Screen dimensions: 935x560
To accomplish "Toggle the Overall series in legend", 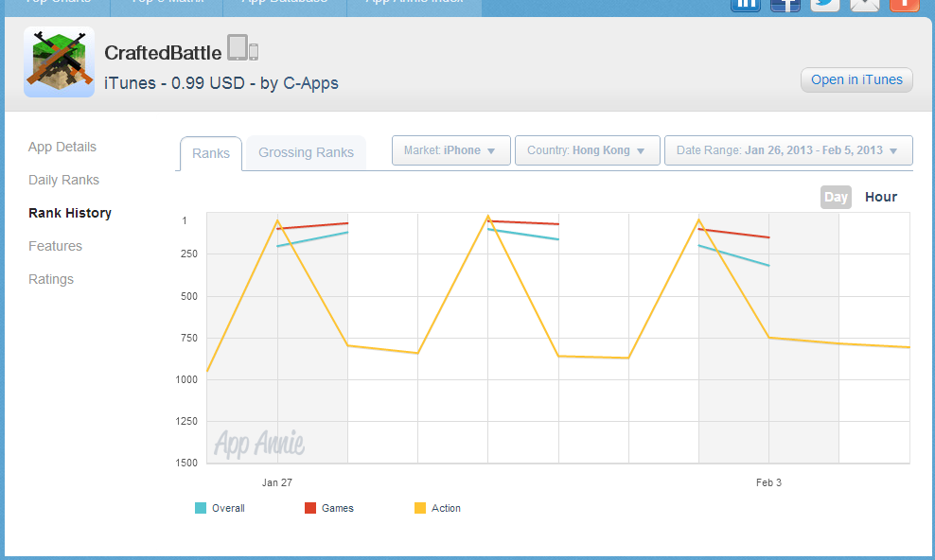I will pos(221,508).
